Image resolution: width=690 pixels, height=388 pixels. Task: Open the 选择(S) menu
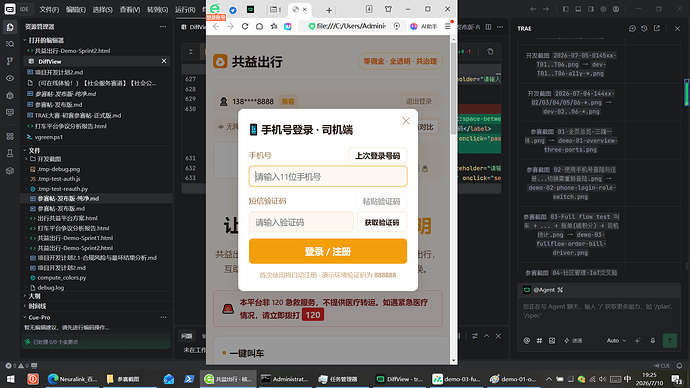(x=102, y=9)
